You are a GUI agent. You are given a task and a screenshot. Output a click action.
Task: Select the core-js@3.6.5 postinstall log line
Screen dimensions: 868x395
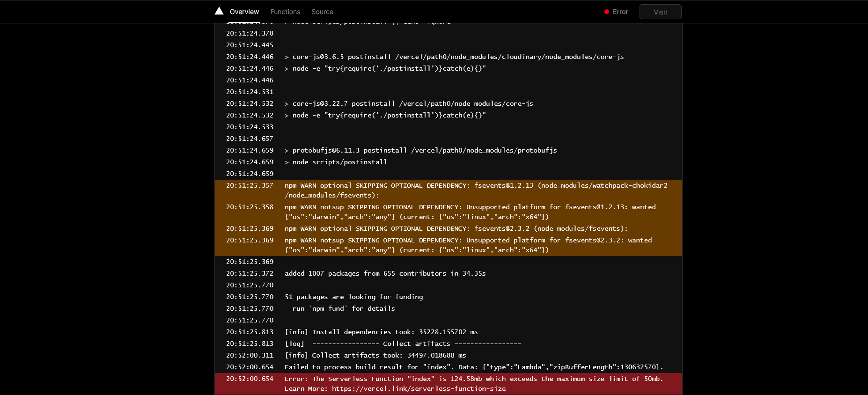point(449,57)
